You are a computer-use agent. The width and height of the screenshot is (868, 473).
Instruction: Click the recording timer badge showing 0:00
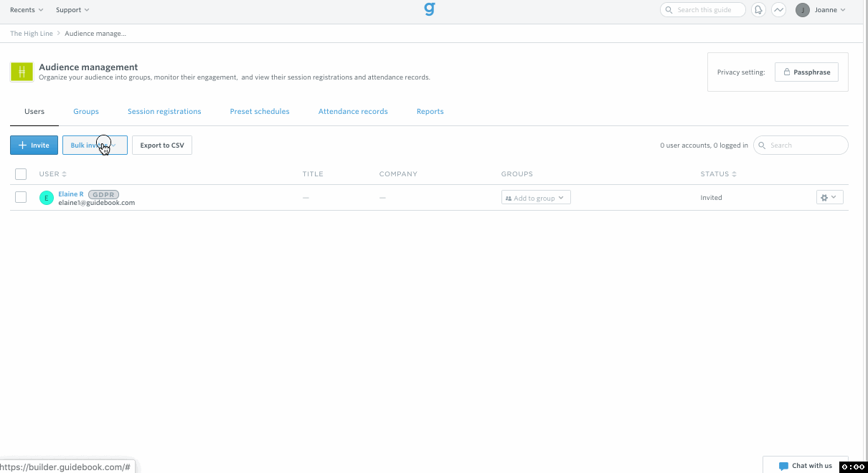(854, 467)
